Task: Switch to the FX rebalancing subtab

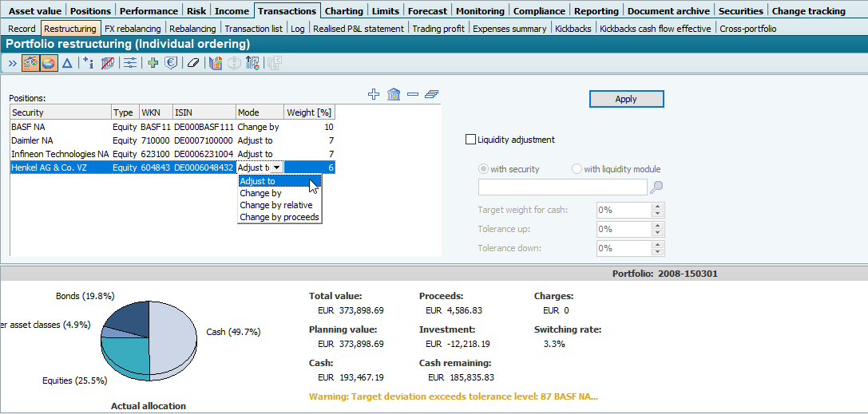Action: pos(133,29)
